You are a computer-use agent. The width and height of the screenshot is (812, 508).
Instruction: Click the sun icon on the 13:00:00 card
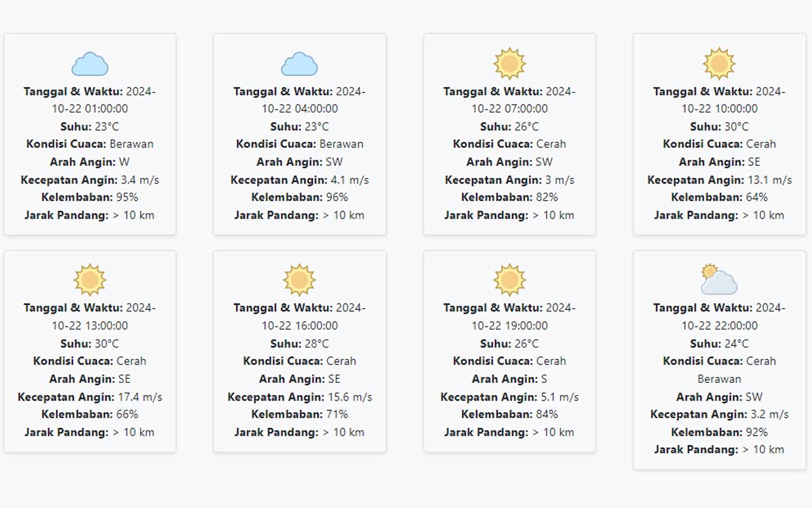click(90, 280)
